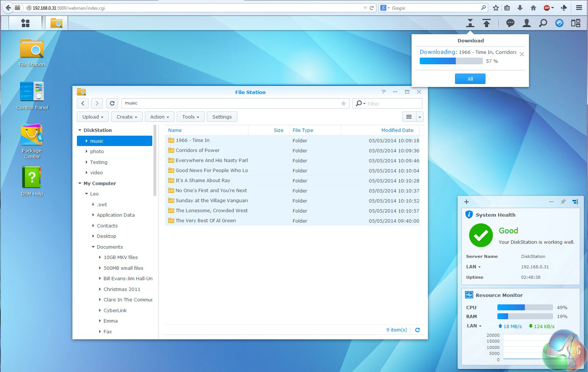Click the Filter search input field
Image resolution: width=588 pixels, height=372 pixels.
(393, 104)
